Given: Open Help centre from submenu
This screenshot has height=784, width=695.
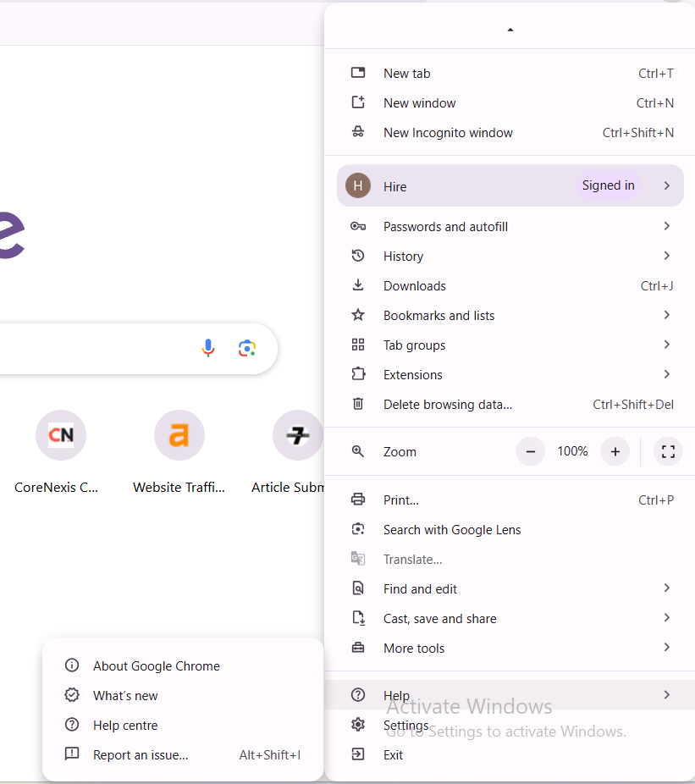Looking at the screenshot, I should (x=183, y=725).
